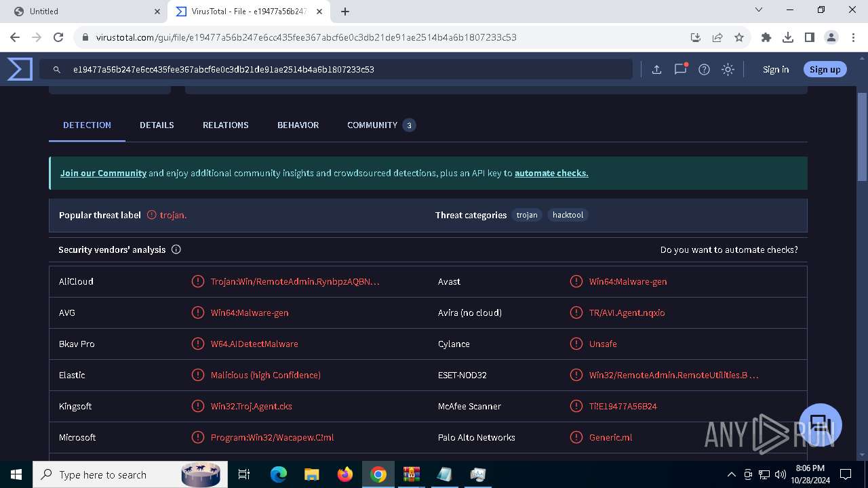
Task: Click the alert icon next to trojan label
Action: (x=151, y=215)
